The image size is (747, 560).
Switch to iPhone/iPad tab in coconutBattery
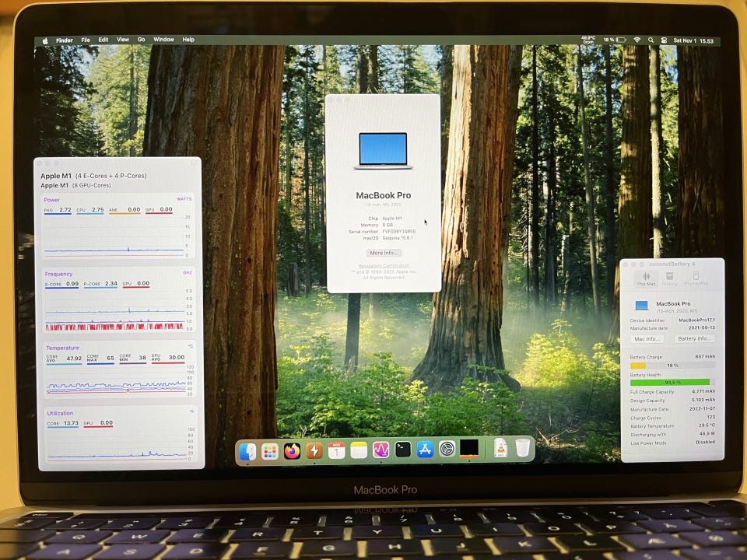(x=696, y=278)
